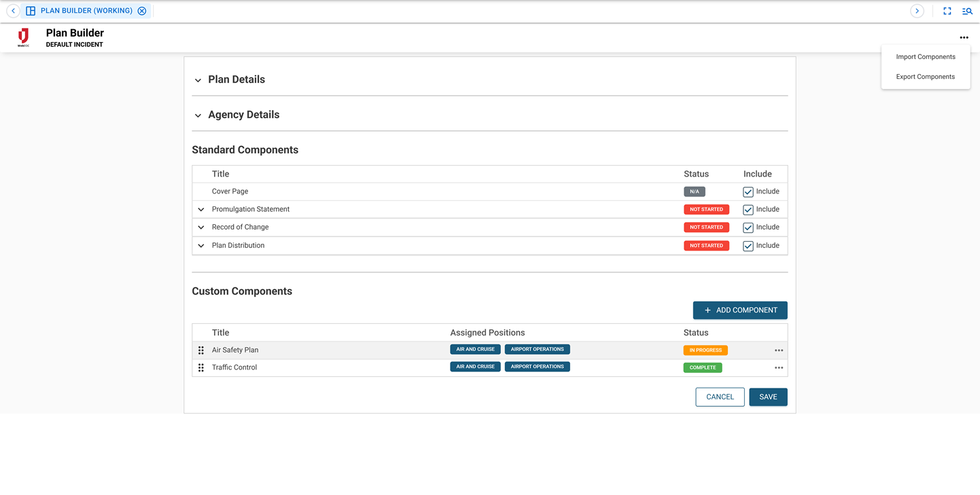Click the WebEOC logo

pyautogui.click(x=23, y=37)
